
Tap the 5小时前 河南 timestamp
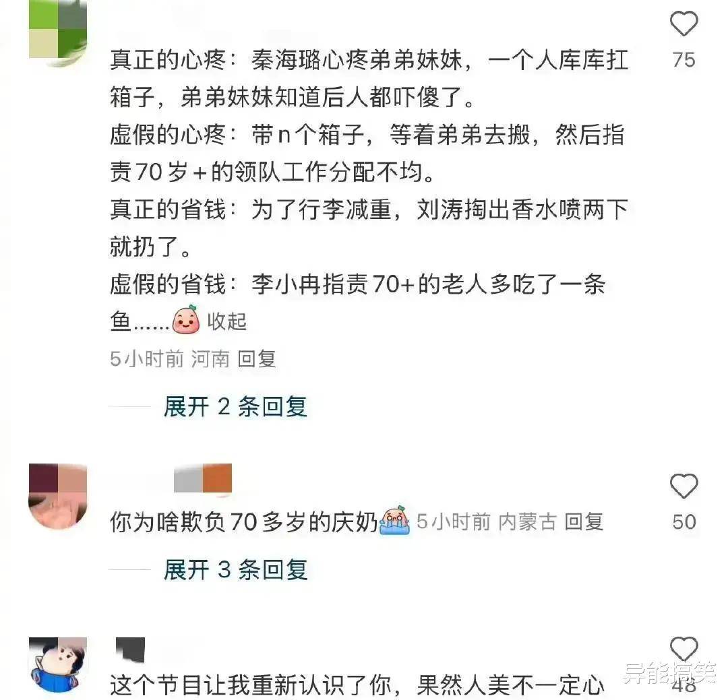(170, 359)
